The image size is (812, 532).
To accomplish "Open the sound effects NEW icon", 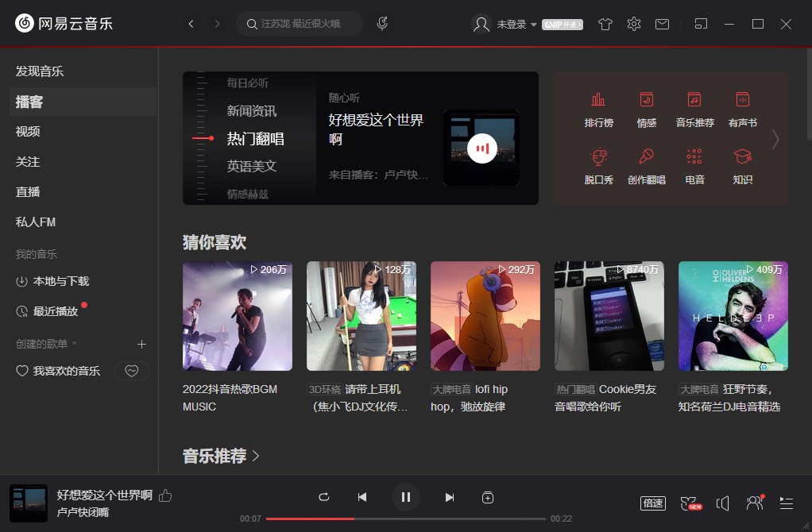I will click(x=690, y=503).
